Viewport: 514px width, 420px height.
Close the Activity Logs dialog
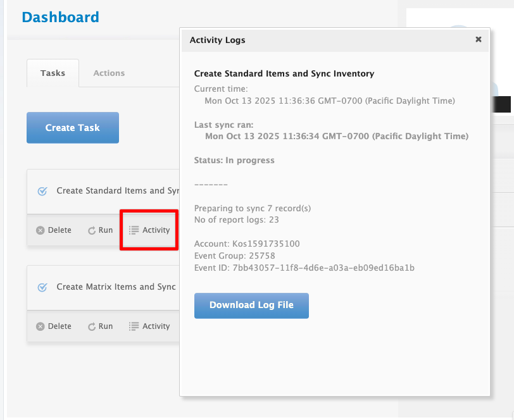tap(479, 39)
